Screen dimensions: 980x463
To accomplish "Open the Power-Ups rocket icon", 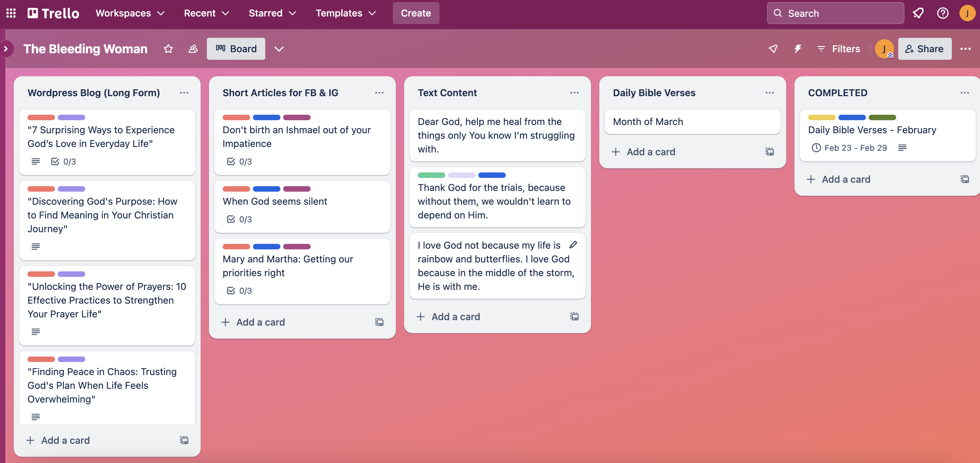I will click(773, 49).
